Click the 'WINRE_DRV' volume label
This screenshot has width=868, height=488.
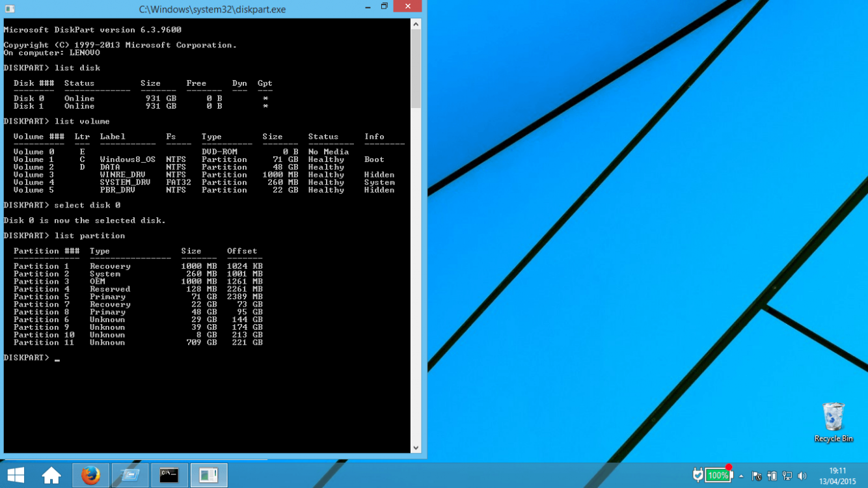coord(122,174)
